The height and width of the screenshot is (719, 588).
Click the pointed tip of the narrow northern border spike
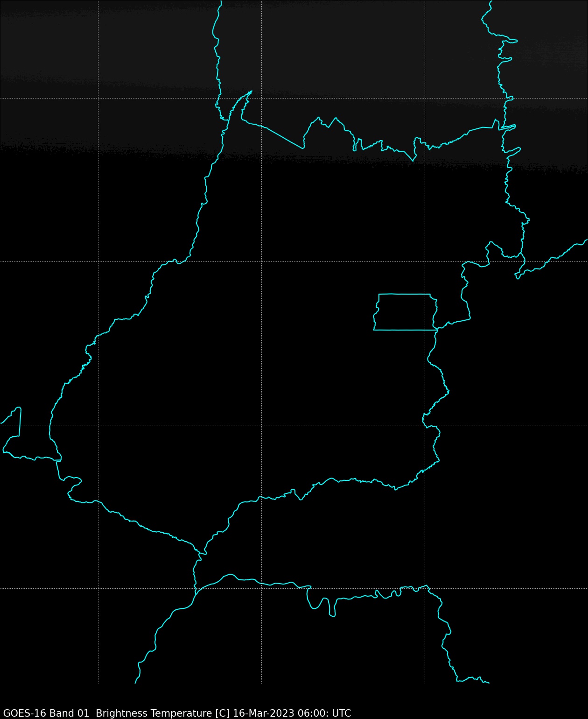coord(252,92)
